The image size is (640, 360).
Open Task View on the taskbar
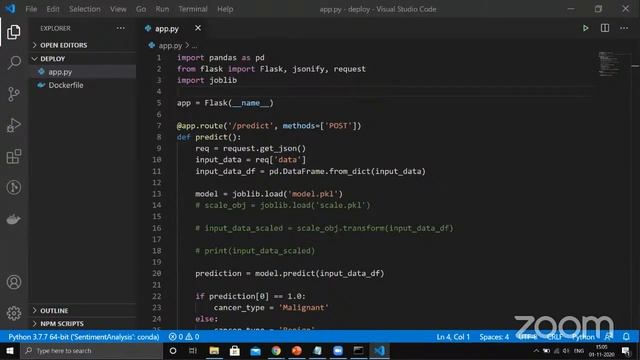coord(193,351)
